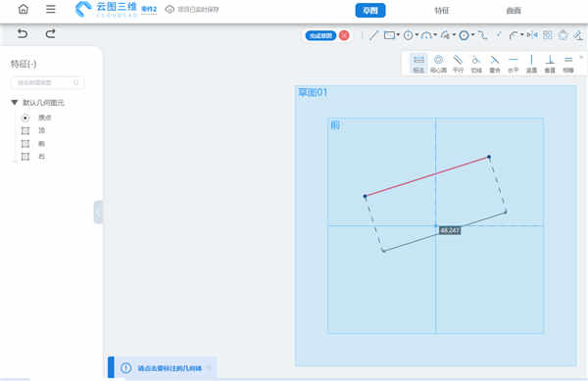Toggle the Dimension (标注) constraint tool
The width and height of the screenshot is (588, 381).
click(418, 64)
